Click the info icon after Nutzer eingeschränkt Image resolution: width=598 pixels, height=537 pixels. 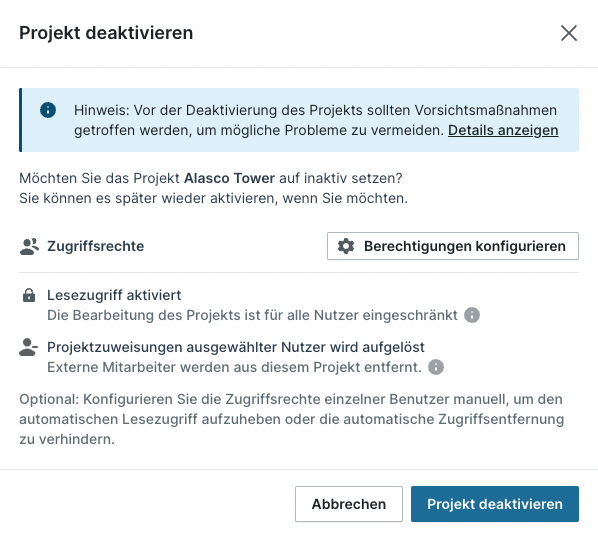(x=472, y=315)
